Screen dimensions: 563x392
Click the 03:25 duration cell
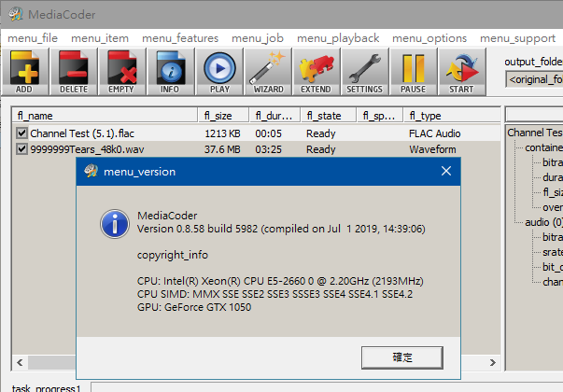(x=268, y=149)
